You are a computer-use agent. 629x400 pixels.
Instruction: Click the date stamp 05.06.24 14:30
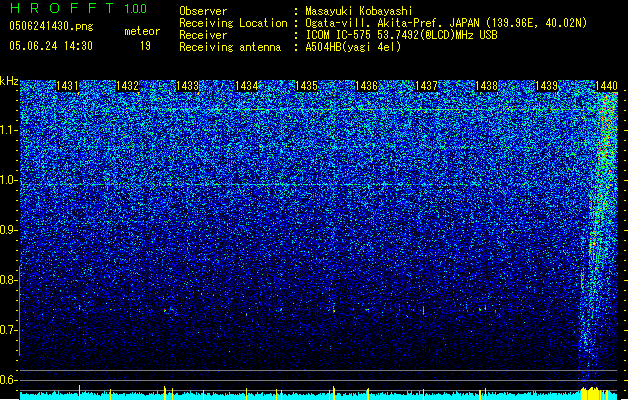coord(51,46)
